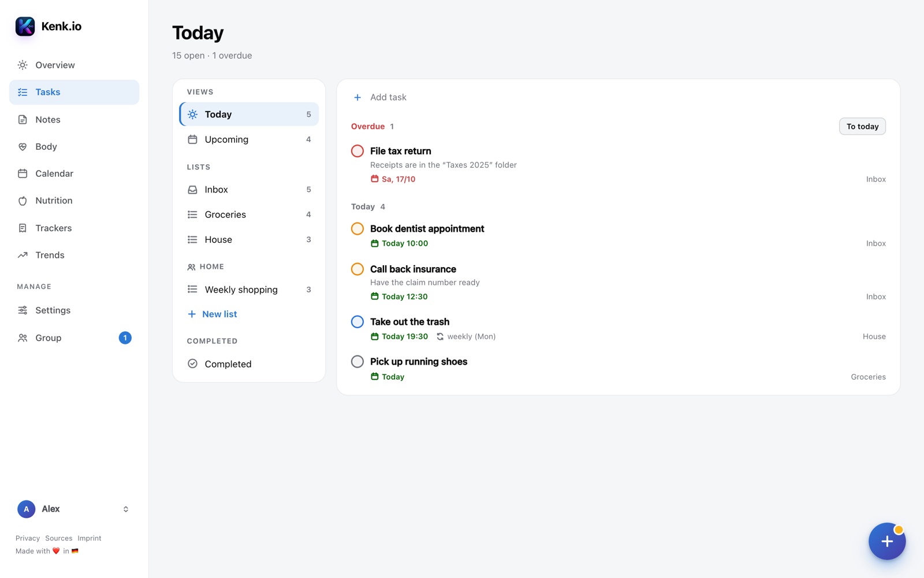The image size is (924, 578).
Task: Click the Inbox tray icon
Action: [192, 190]
